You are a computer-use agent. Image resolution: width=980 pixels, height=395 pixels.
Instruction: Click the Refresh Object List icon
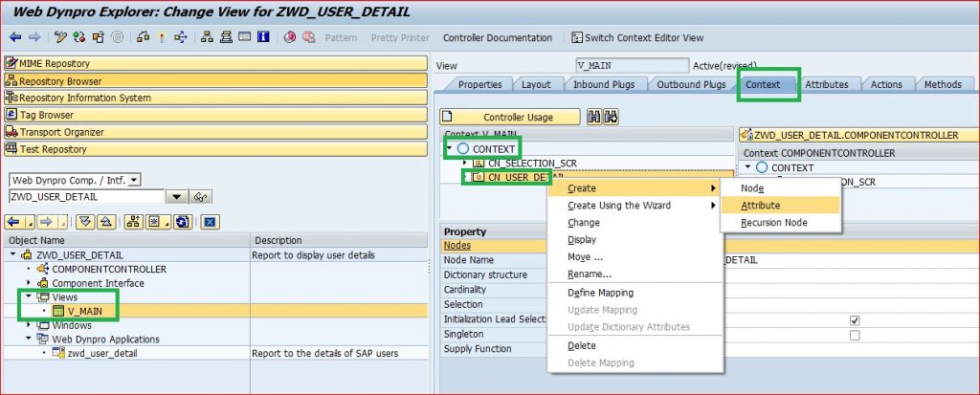(182, 222)
